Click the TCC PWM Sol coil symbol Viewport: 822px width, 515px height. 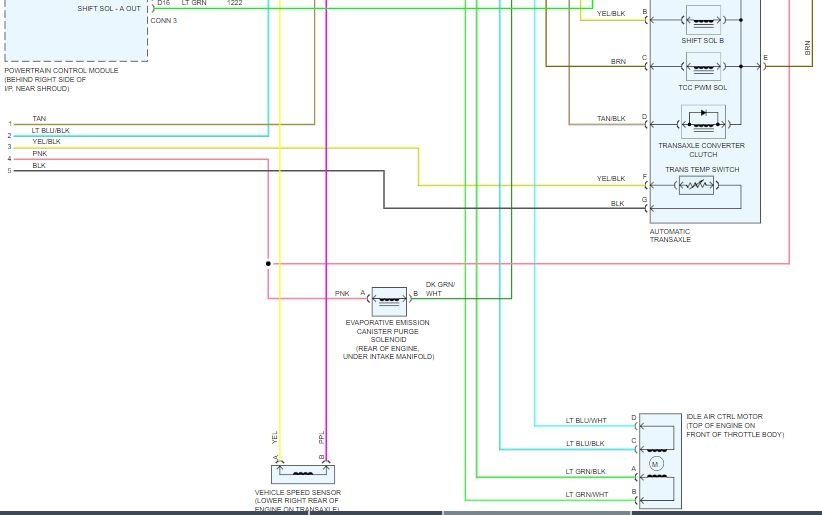(x=703, y=67)
